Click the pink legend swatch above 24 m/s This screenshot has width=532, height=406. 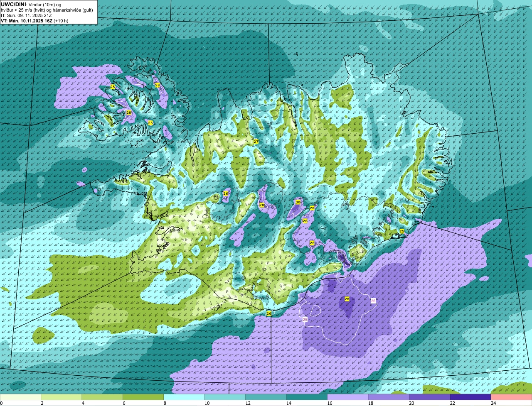pyautogui.click(x=512, y=397)
